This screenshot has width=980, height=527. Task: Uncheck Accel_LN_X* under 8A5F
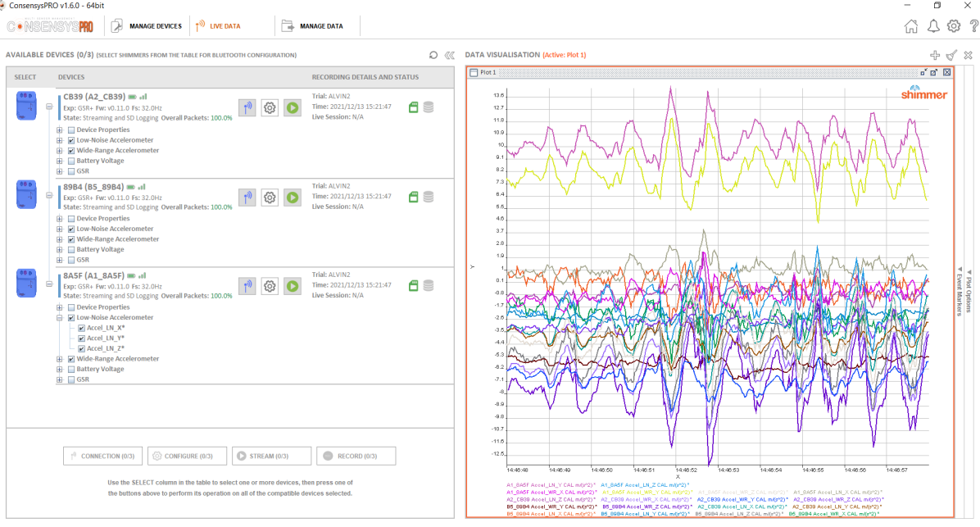click(81, 328)
